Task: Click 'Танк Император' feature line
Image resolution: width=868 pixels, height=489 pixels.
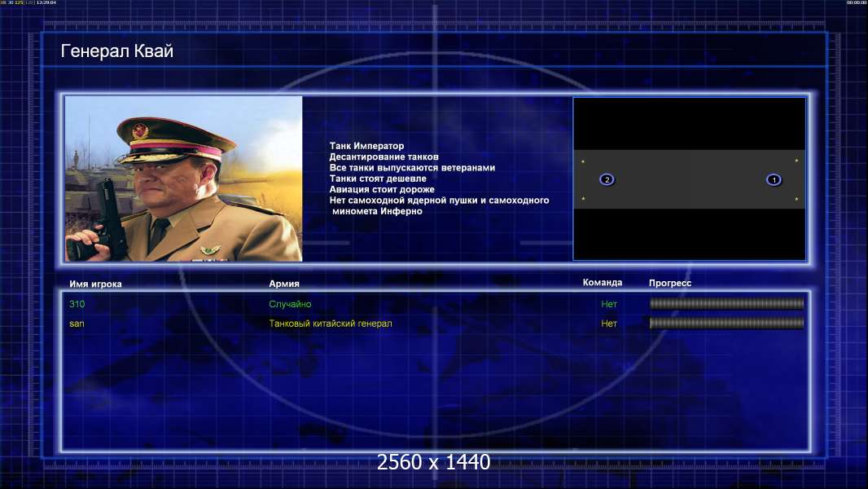Action: pos(366,146)
